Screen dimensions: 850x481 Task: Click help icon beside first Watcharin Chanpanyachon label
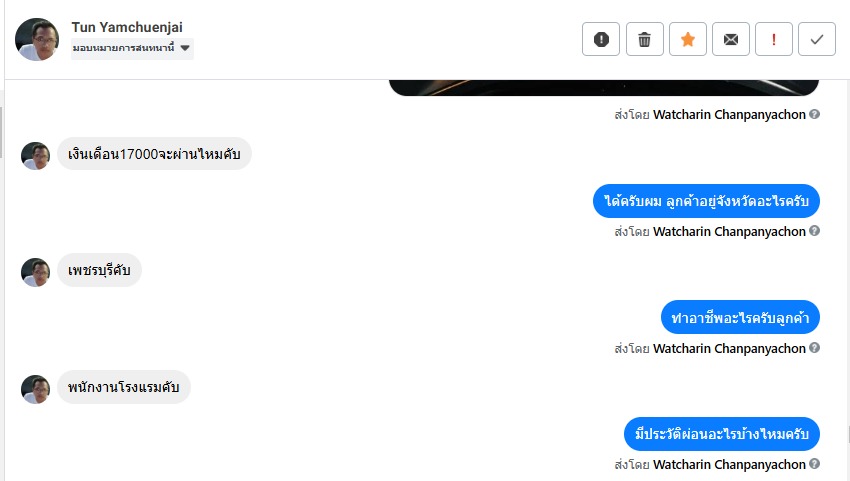coord(814,114)
